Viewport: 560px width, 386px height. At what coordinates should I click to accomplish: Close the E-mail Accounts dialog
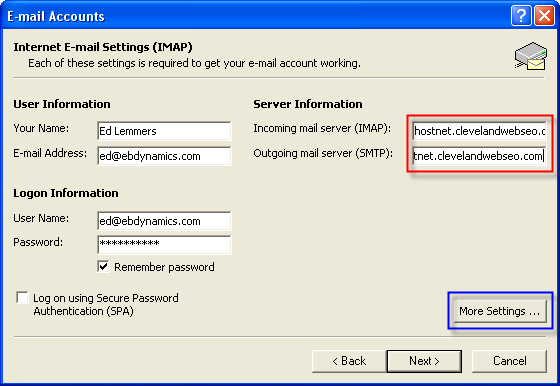pyautogui.click(x=544, y=16)
